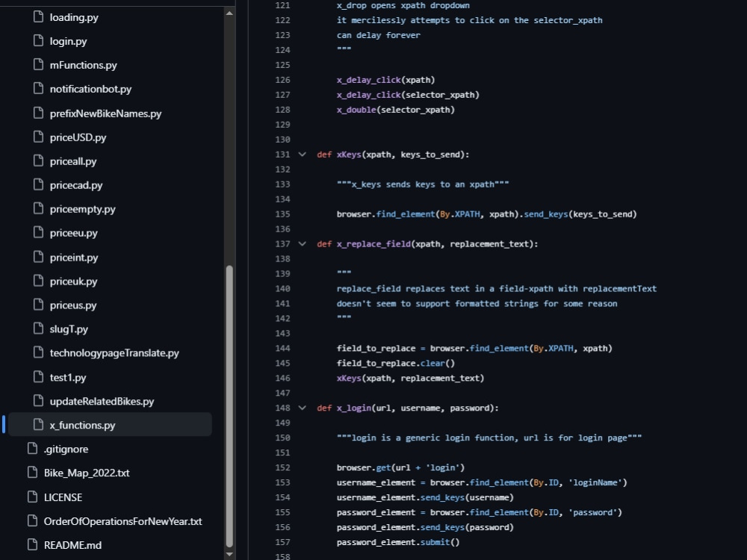This screenshot has height=560, width=747.
Task: Click line number 126
Action: click(282, 80)
